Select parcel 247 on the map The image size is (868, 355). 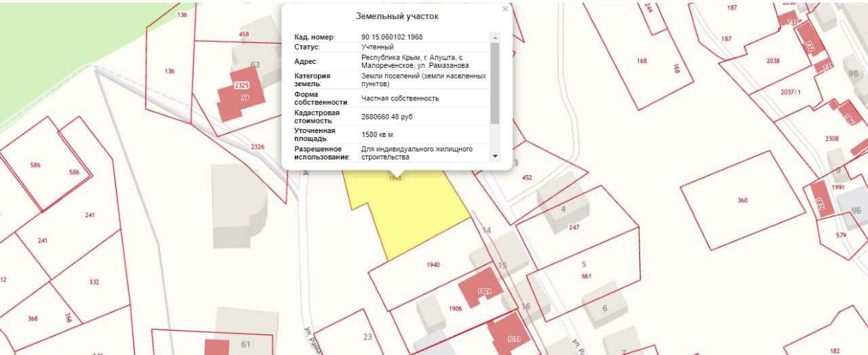coord(574,227)
